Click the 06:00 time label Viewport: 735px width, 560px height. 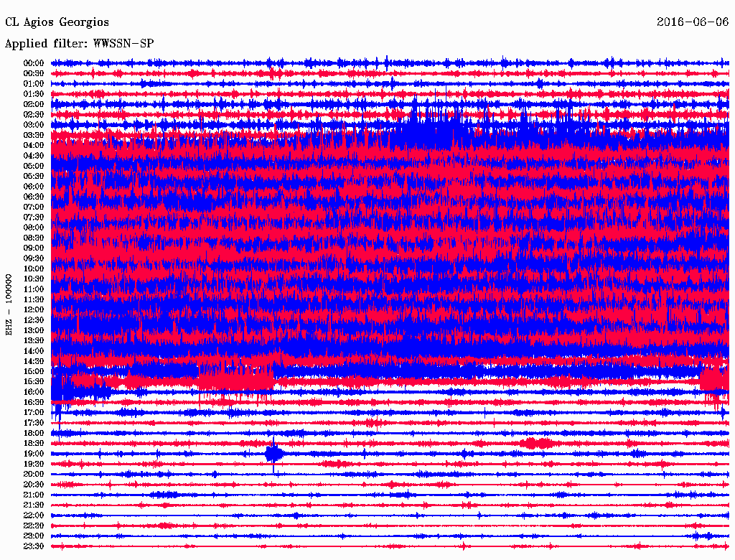tap(34, 186)
